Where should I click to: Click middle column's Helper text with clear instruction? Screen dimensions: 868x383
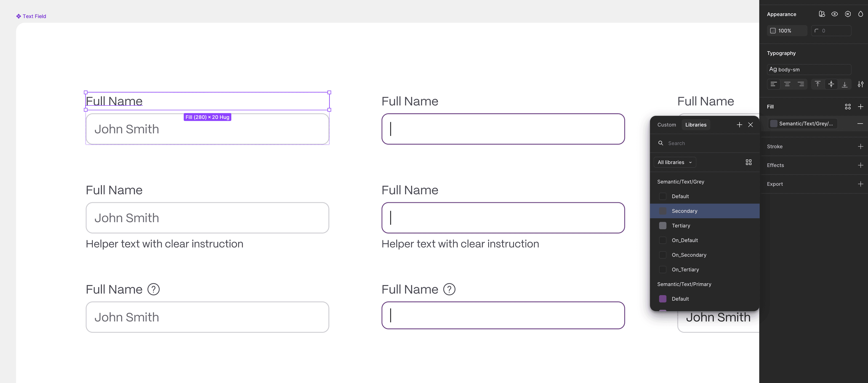460,244
